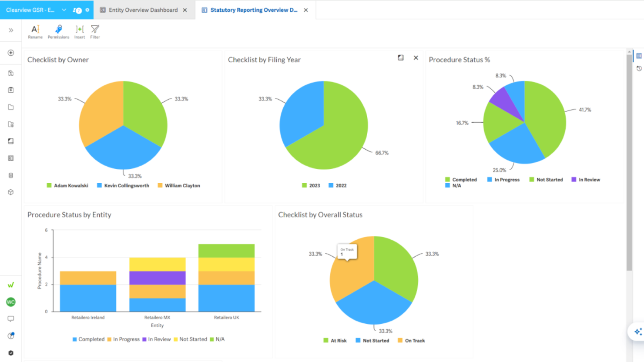Screen dimensions: 644x362
Task: Close the Statutory Reporting Overview tab
Action: pyautogui.click(x=306, y=10)
